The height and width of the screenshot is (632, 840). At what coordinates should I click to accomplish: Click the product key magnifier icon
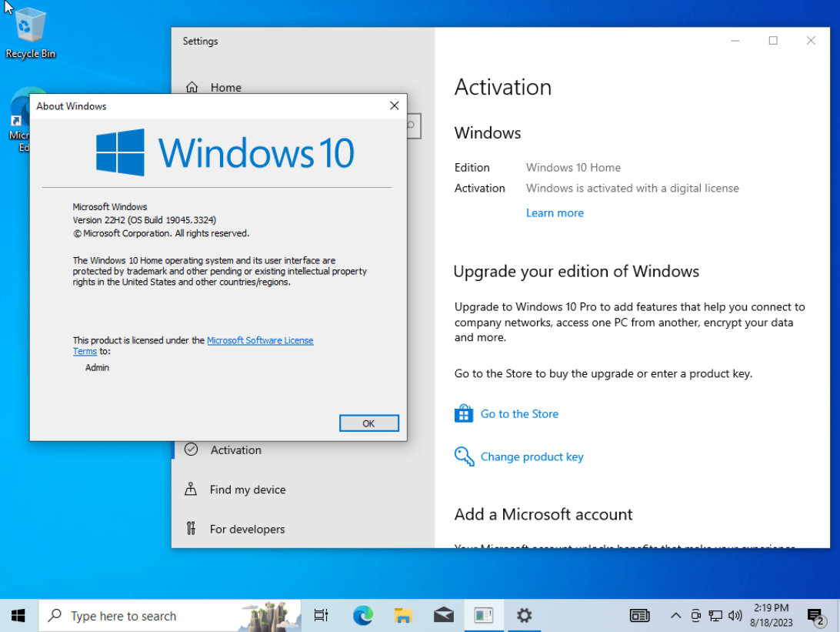click(464, 456)
